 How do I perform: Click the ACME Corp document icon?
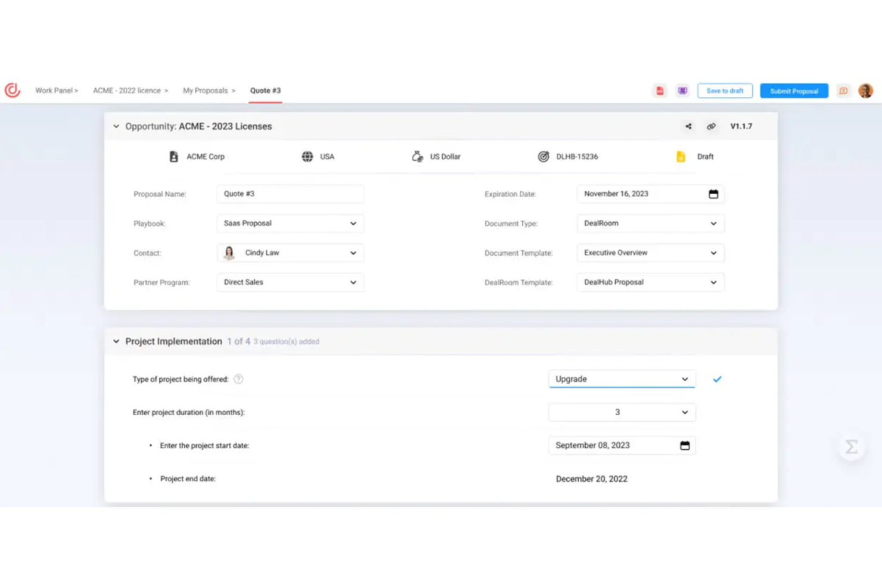(x=173, y=157)
